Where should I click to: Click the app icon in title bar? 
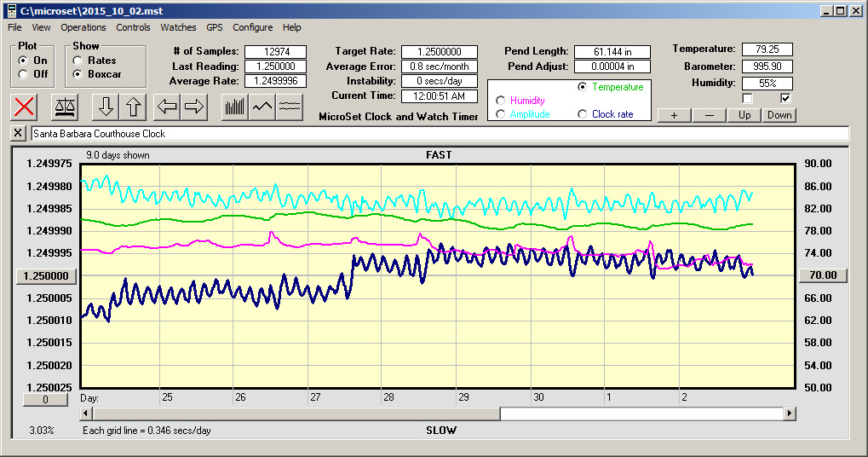(x=10, y=10)
